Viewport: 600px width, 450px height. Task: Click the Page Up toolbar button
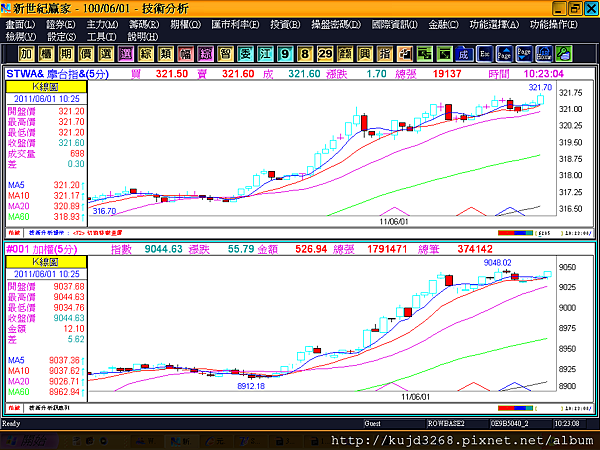point(504,54)
